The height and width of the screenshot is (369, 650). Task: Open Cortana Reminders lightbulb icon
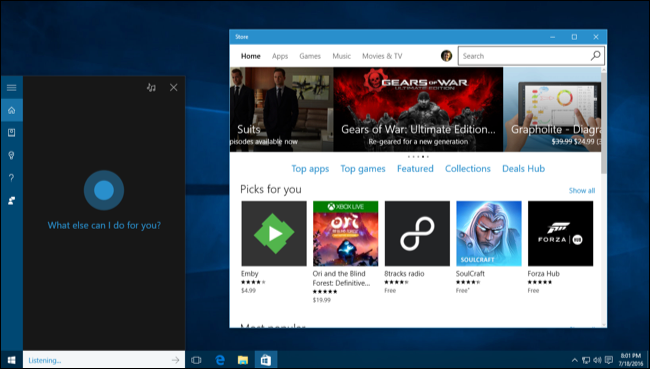tap(12, 155)
